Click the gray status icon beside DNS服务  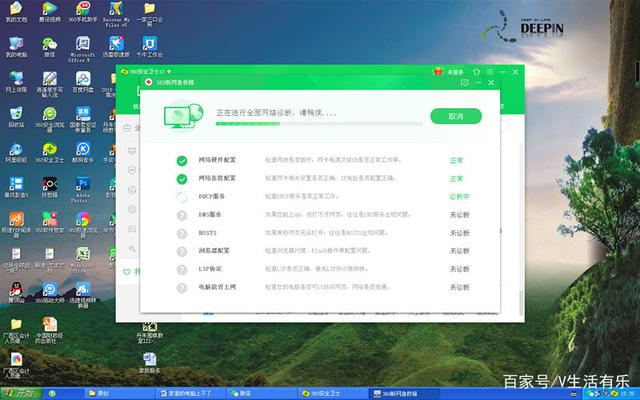tap(182, 216)
